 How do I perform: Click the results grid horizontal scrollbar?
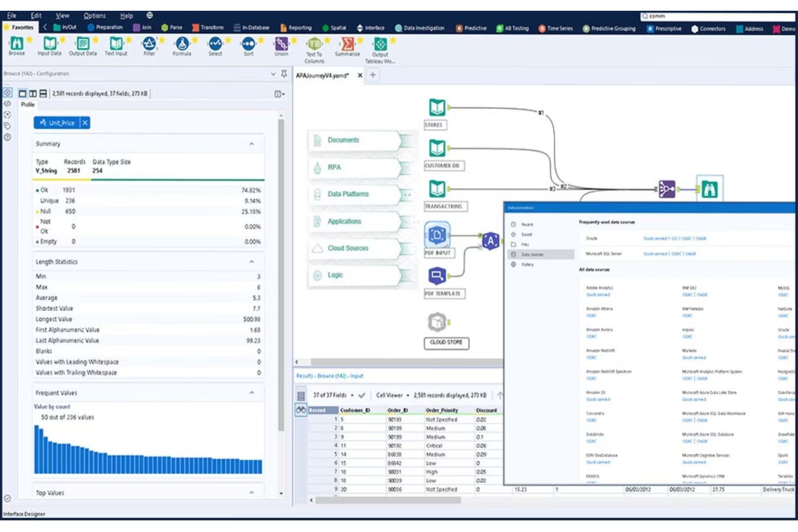(388, 500)
